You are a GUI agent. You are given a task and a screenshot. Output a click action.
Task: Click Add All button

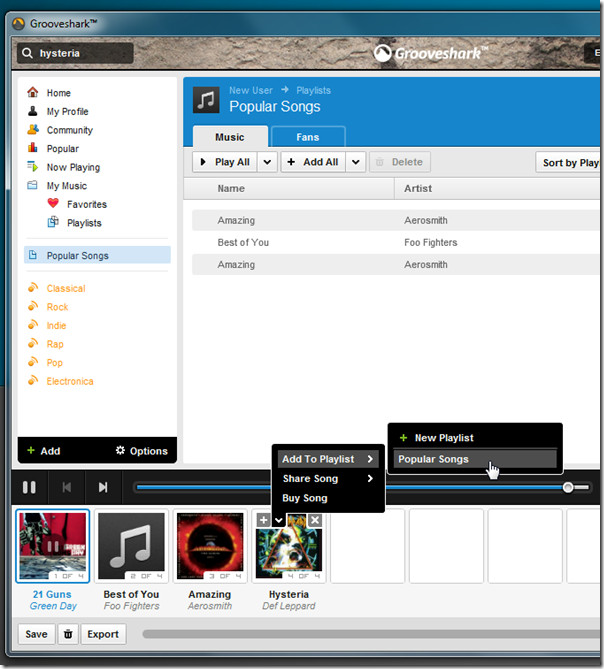click(x=313, y=162)
